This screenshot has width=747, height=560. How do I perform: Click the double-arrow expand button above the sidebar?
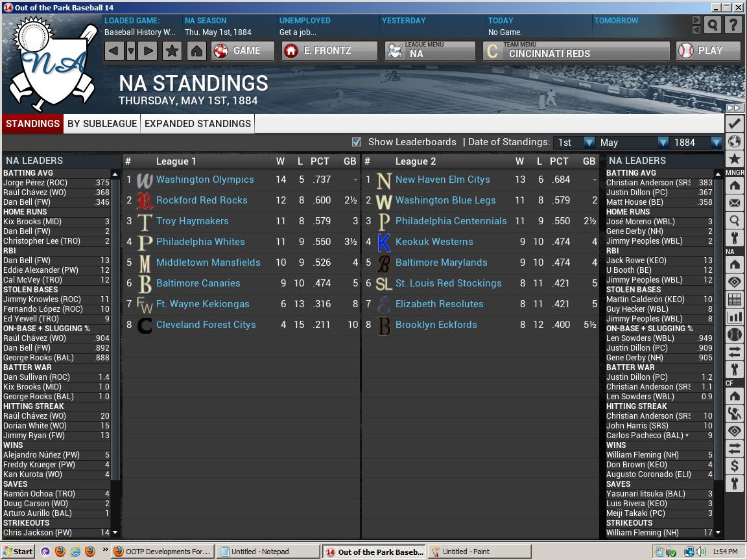tap(733, 108)
